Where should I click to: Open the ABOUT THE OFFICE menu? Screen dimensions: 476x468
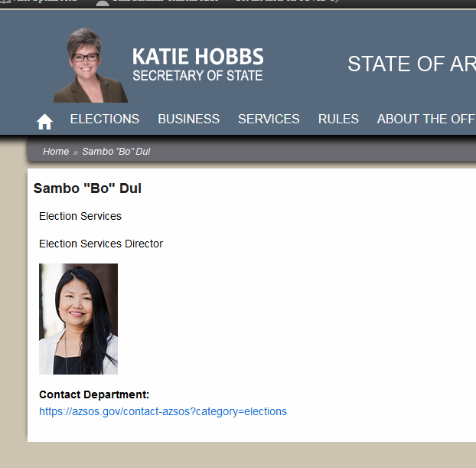pos(426,119)
